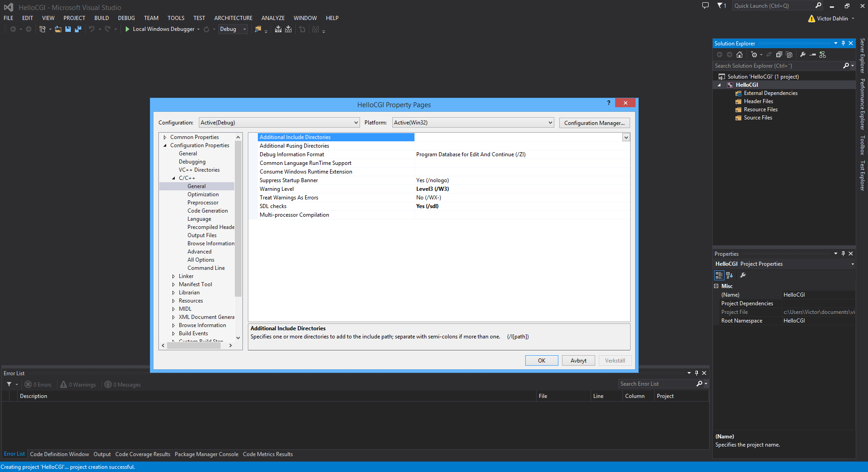The image size is (868, 472).
Task: Click the Solution Explorer search magnifier icon
Action: click(x=846, y=66)
